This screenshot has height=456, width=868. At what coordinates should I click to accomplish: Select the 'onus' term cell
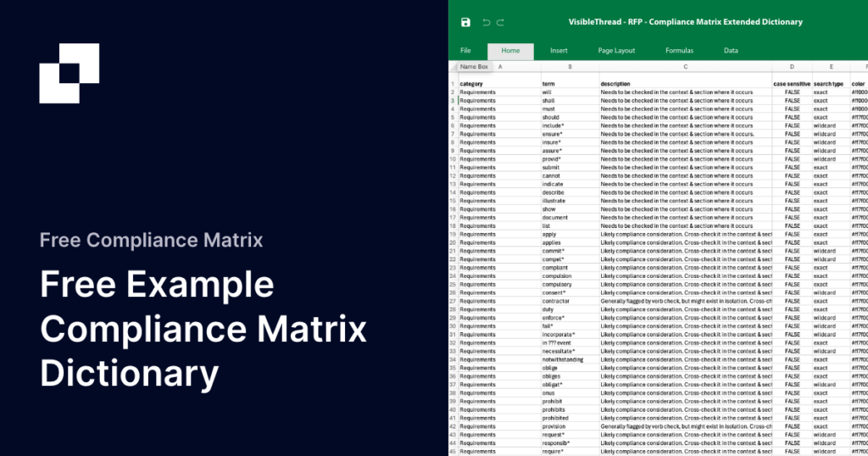click(570, 393)
